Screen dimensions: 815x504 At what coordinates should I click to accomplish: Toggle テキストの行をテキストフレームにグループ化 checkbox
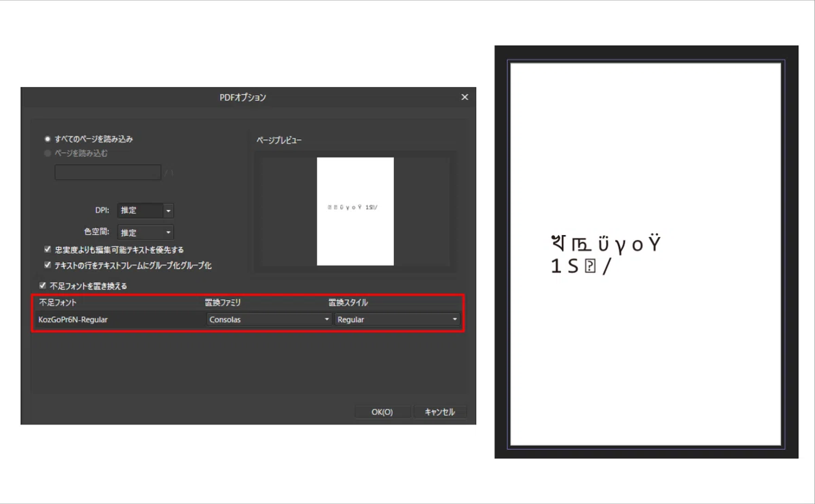pyautogui.click(x=48, y=266)
